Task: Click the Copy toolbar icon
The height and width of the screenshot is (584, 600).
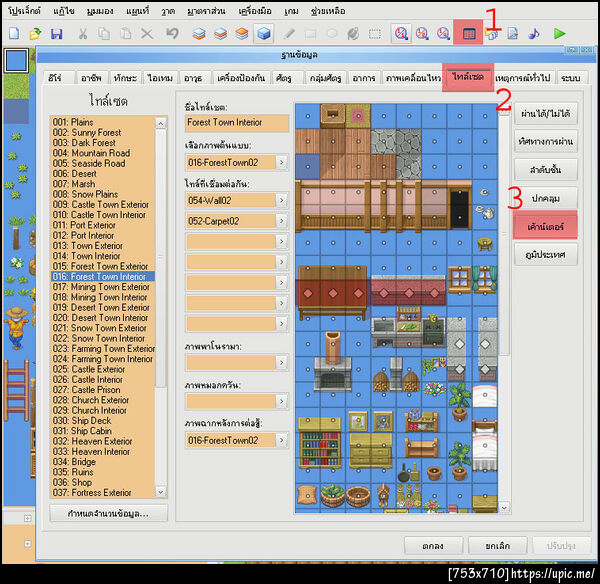Action: (104, 34)
